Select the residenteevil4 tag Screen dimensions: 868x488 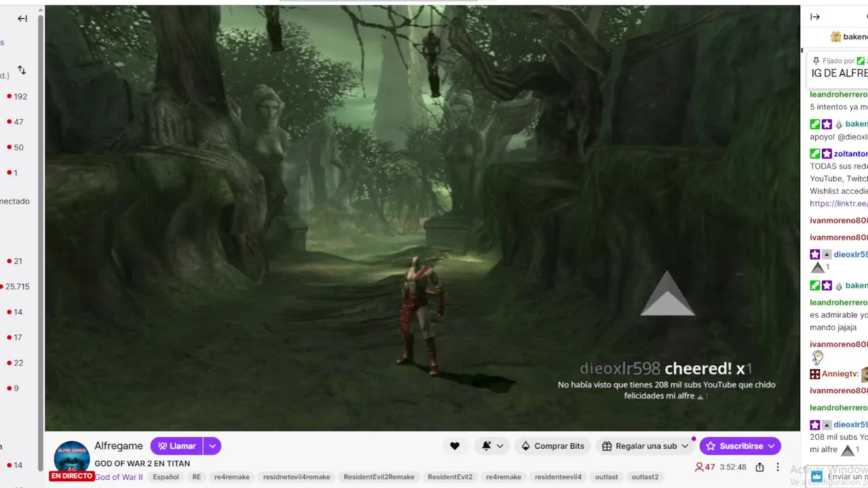click(x=558, y=477)
